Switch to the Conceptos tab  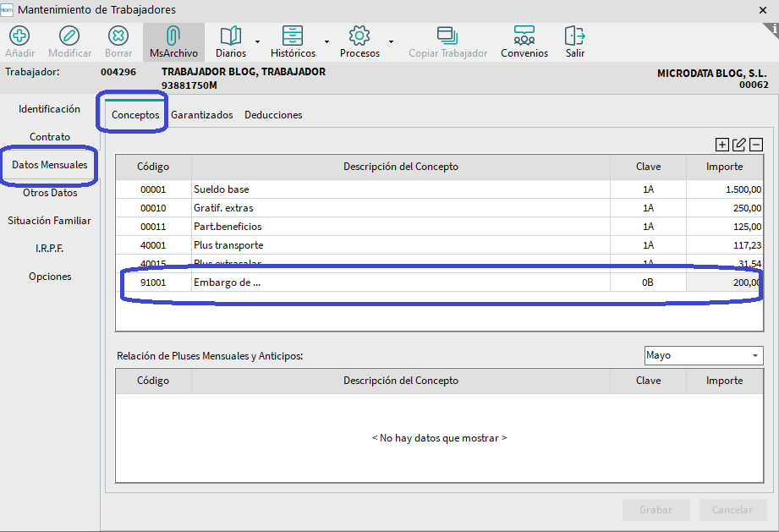tap(135, 115)
